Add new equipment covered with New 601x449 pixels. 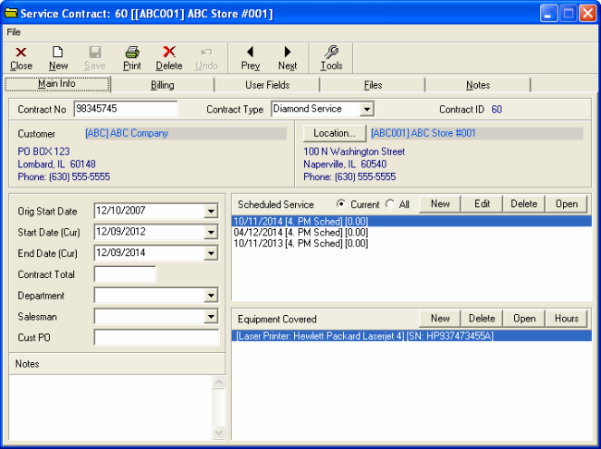440,319
